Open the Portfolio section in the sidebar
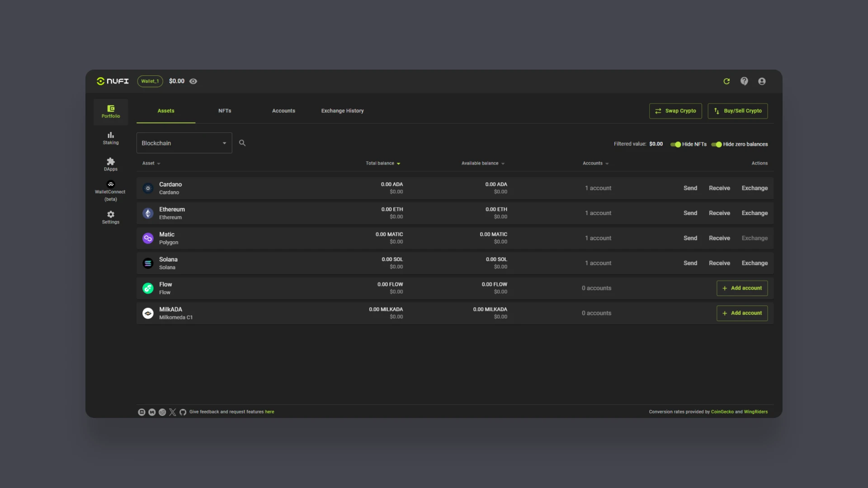The width and height of the screenshot is (868, 488). 110,112
